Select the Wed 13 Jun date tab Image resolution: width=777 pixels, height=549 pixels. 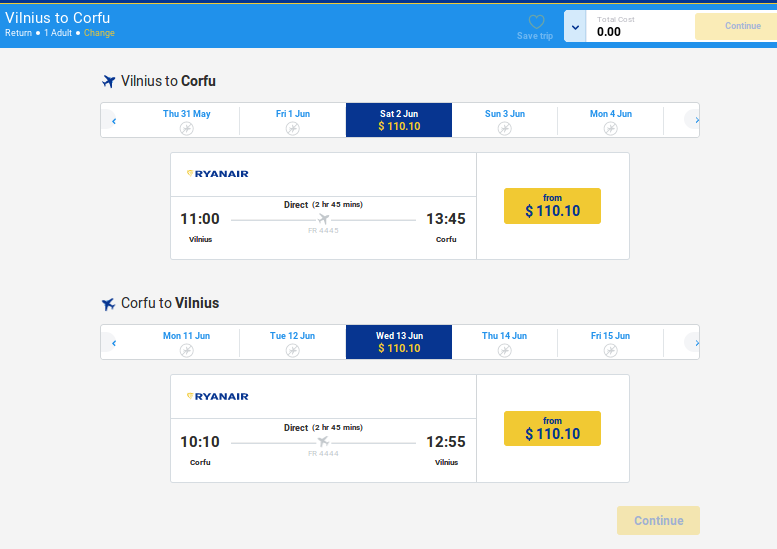[399, 342]
